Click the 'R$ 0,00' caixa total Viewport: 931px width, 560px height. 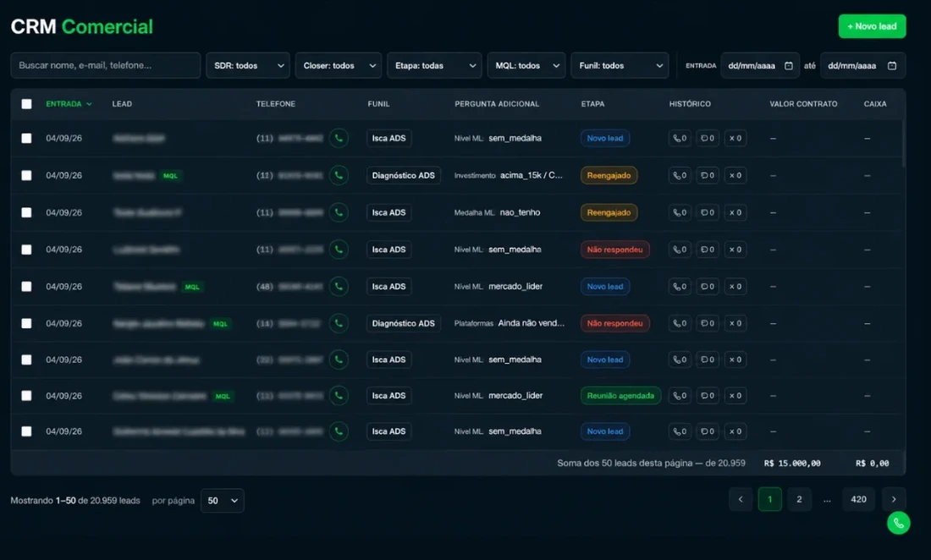pos(873,464)
